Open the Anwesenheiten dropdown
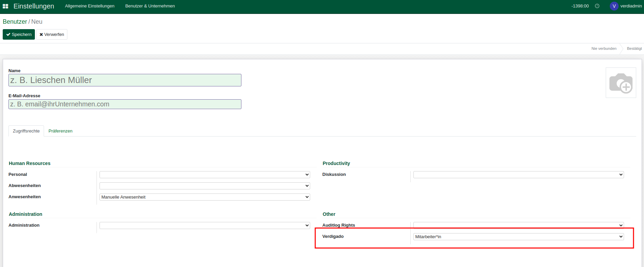This screenshot has width=644, height=267. tap(205, 197)
